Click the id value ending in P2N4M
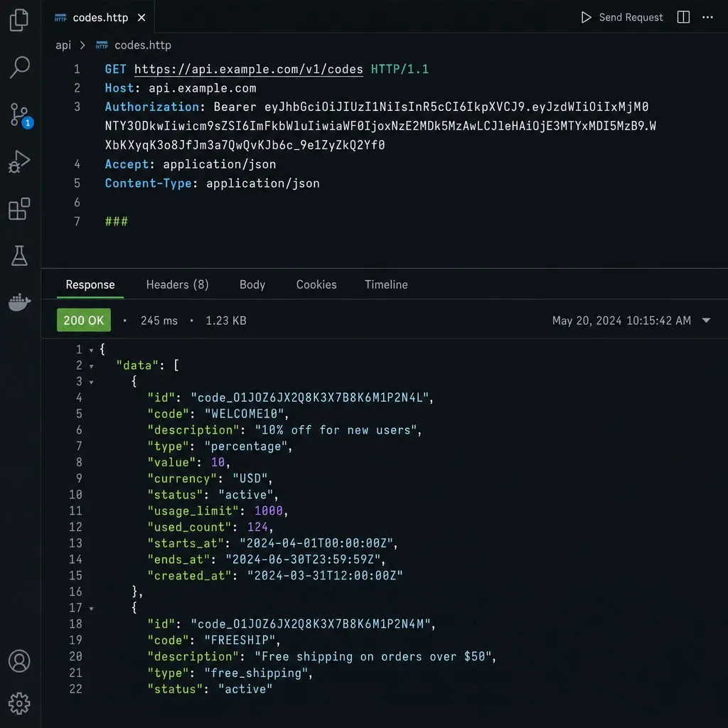Screen dimensions: 728x728 click(311, 624)
